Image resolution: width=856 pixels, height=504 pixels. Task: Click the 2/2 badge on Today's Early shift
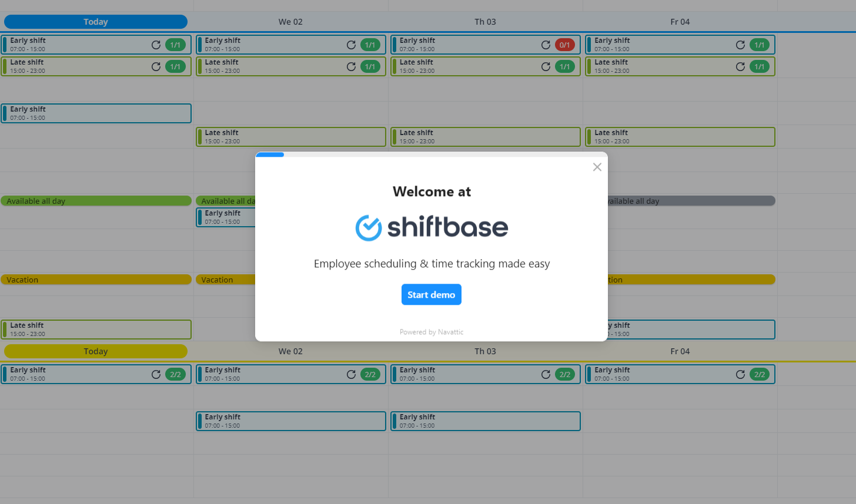(x=175, y=374)
